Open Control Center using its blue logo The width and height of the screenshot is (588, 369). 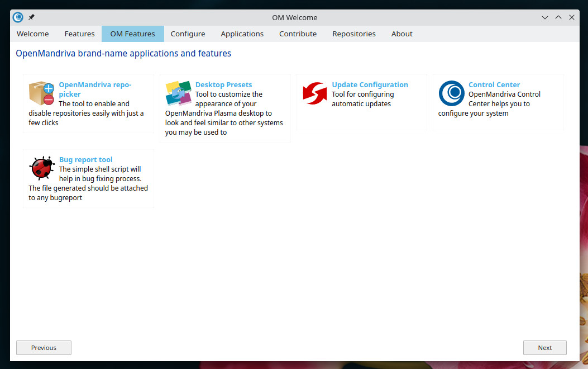pos(452,93)
